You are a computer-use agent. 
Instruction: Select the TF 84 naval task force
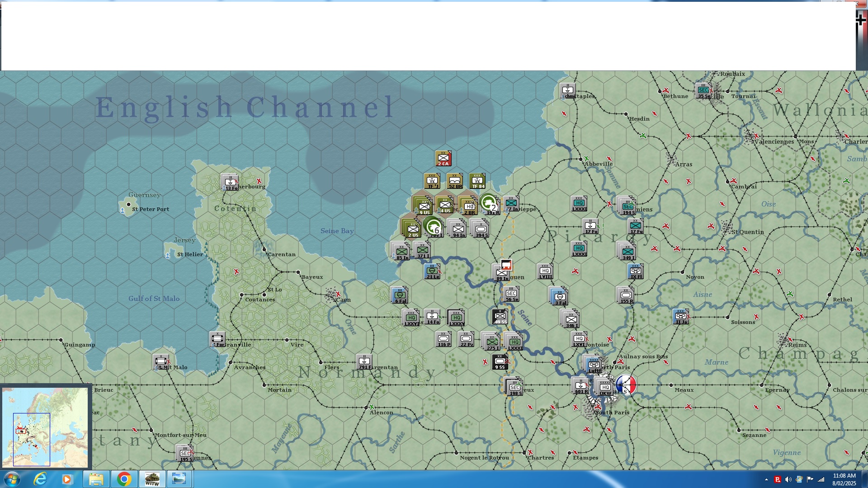[x=477, y=181]
